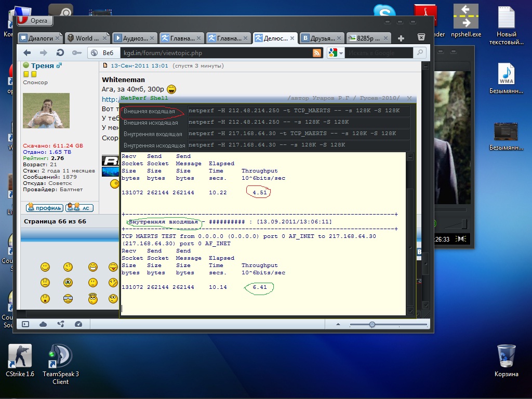Expand the Google search engine dropdown
The width and height of the screenshot is (532, 399).
tap(336, 52)
